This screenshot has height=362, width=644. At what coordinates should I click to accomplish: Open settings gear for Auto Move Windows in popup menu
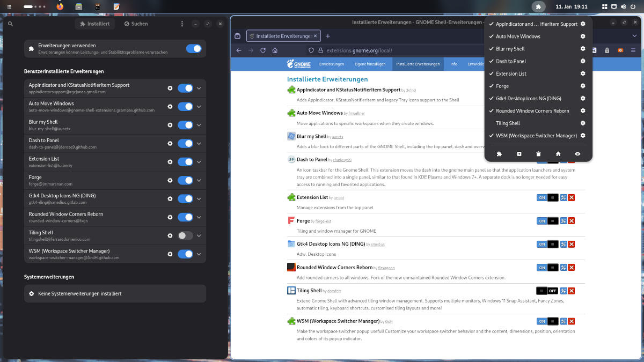point(583,36)
